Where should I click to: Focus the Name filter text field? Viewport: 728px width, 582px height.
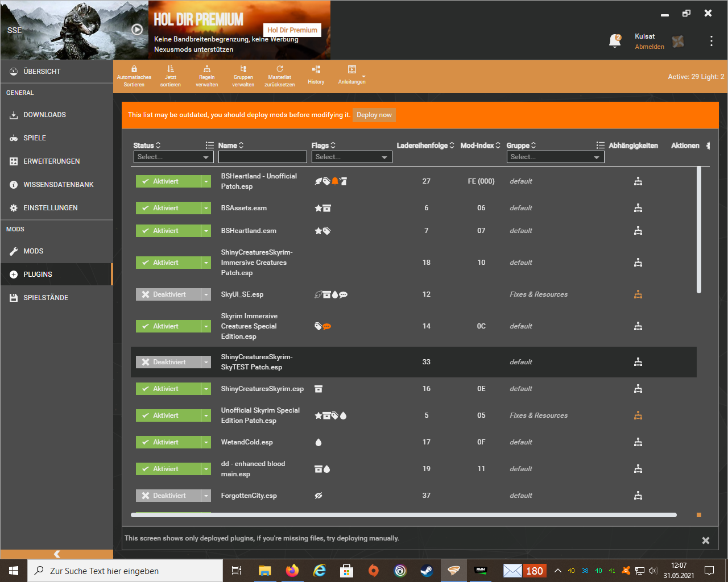pos(262,157)
